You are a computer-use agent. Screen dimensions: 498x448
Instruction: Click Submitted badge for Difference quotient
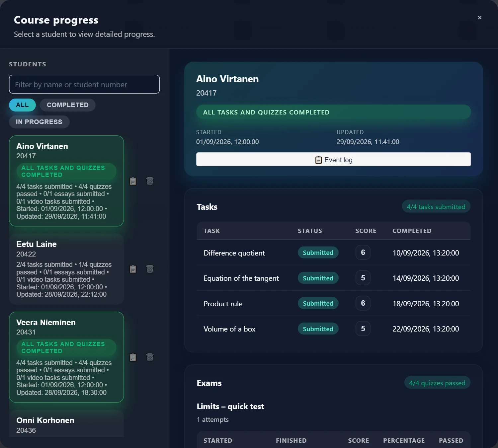[x=318, y=253]
